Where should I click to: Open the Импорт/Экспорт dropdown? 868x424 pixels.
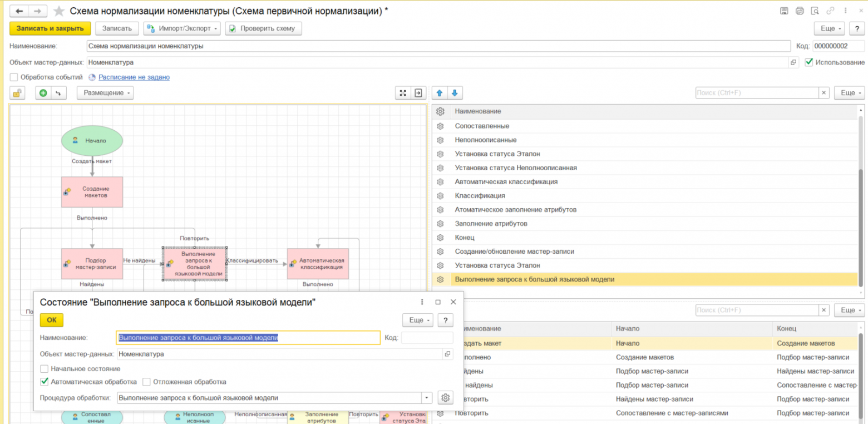pos(182,28)
